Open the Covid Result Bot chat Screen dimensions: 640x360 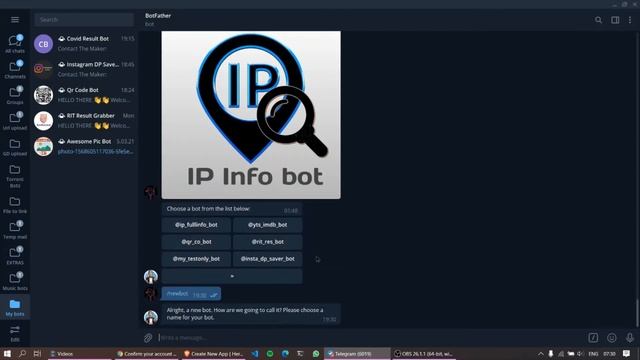[x=84, y=43]
